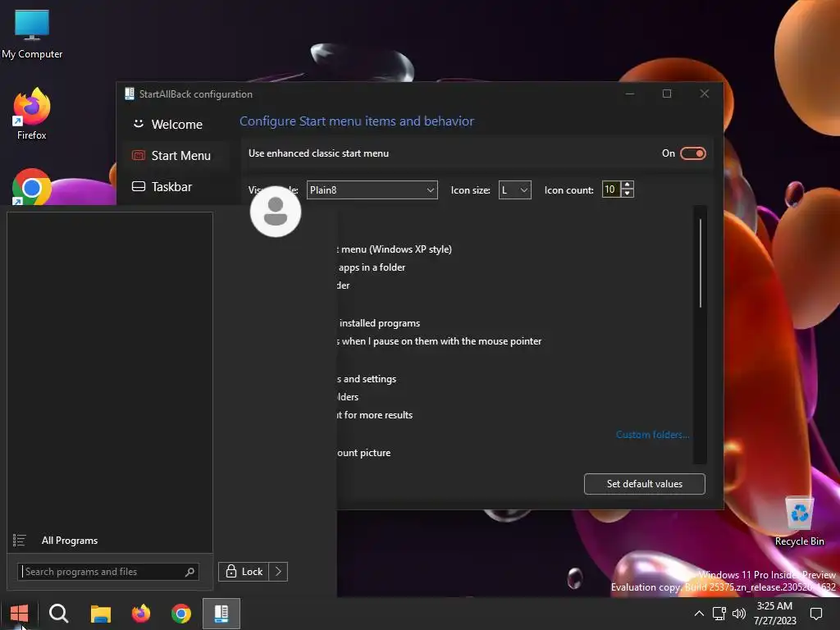
Task: Click the Set default values button
Action: pyautogui.click(x=645, y=484)
